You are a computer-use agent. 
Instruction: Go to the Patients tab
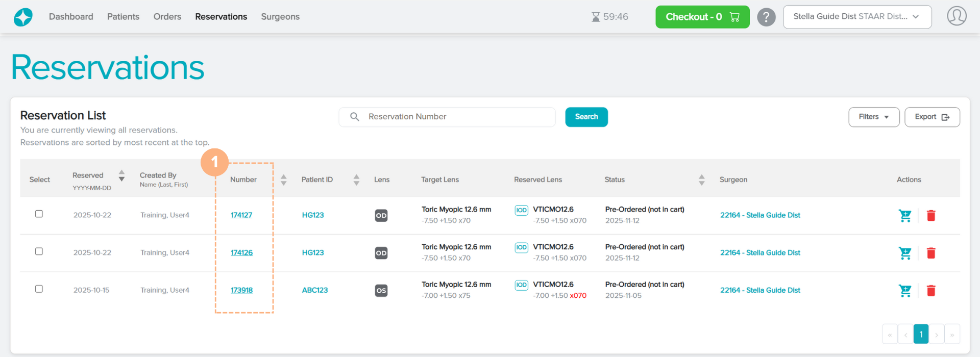123,17
